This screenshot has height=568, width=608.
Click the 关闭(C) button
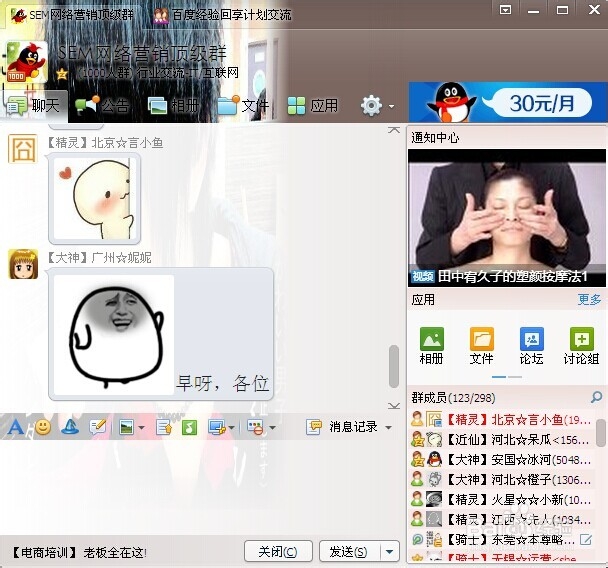[x=278, y=551]
